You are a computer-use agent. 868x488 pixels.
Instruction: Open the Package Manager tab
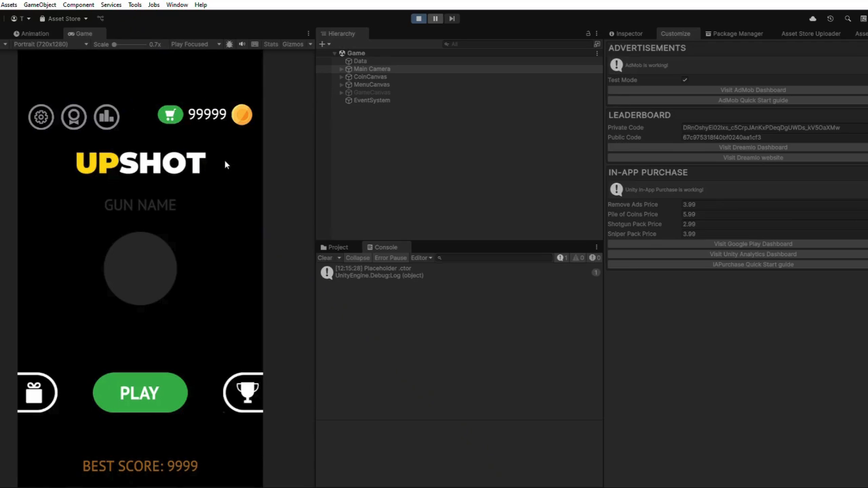tap(734, 33)
